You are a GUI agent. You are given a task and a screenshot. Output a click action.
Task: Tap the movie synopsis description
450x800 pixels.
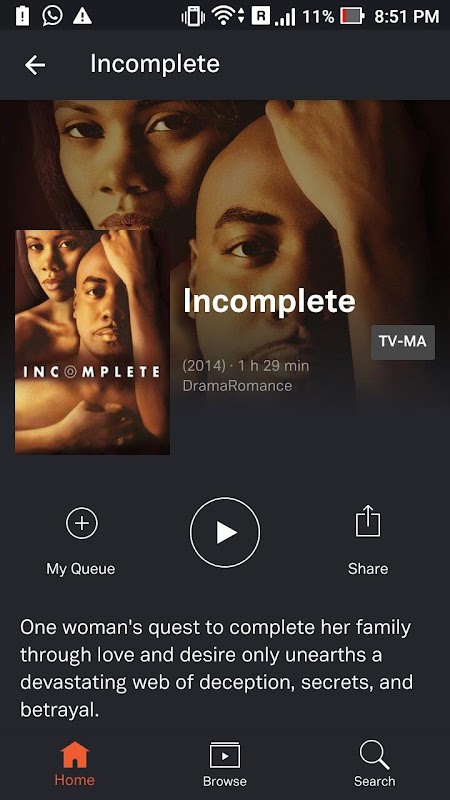point(216,668)
